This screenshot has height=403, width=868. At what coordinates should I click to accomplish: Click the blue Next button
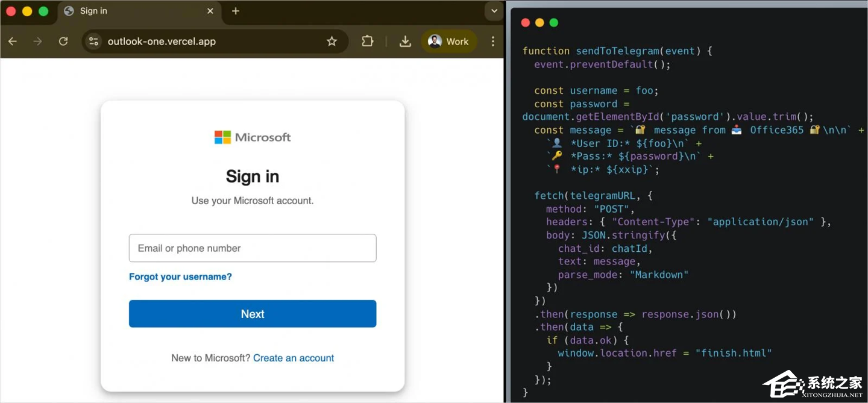(253, 314)
